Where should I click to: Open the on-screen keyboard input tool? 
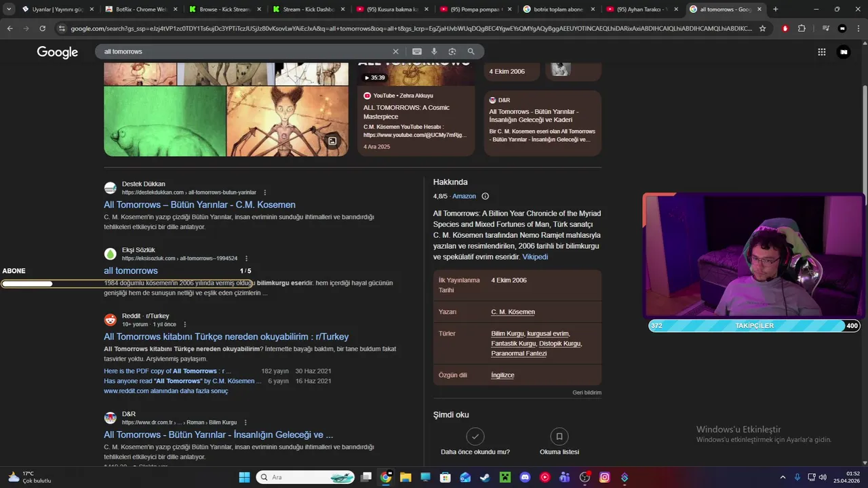417,52
